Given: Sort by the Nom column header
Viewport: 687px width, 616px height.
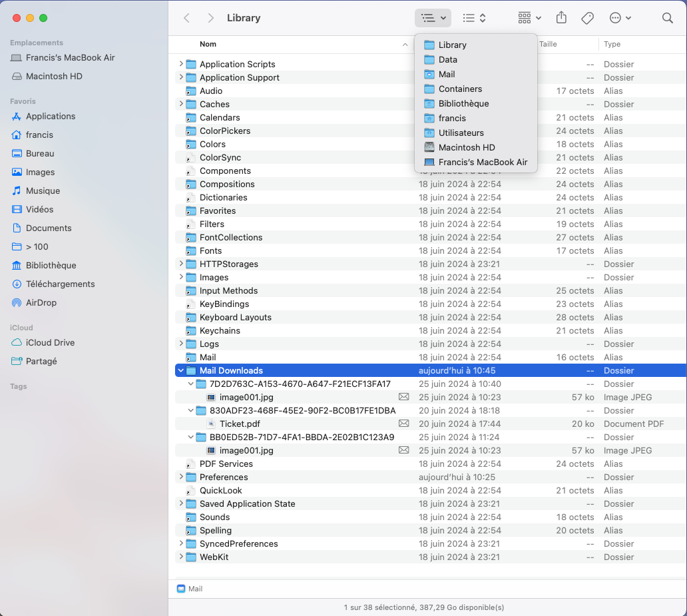Looking at the screenshot, I should 208,44.
